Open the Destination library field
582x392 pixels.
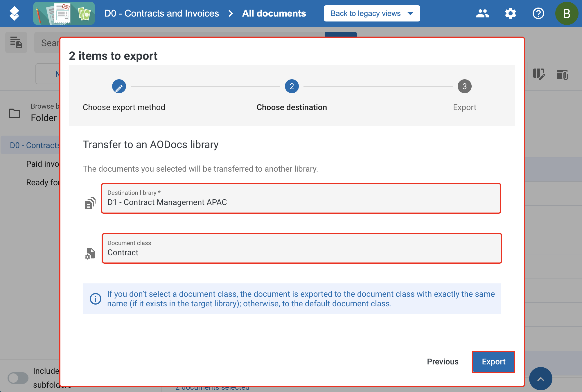tap(301, 198)
